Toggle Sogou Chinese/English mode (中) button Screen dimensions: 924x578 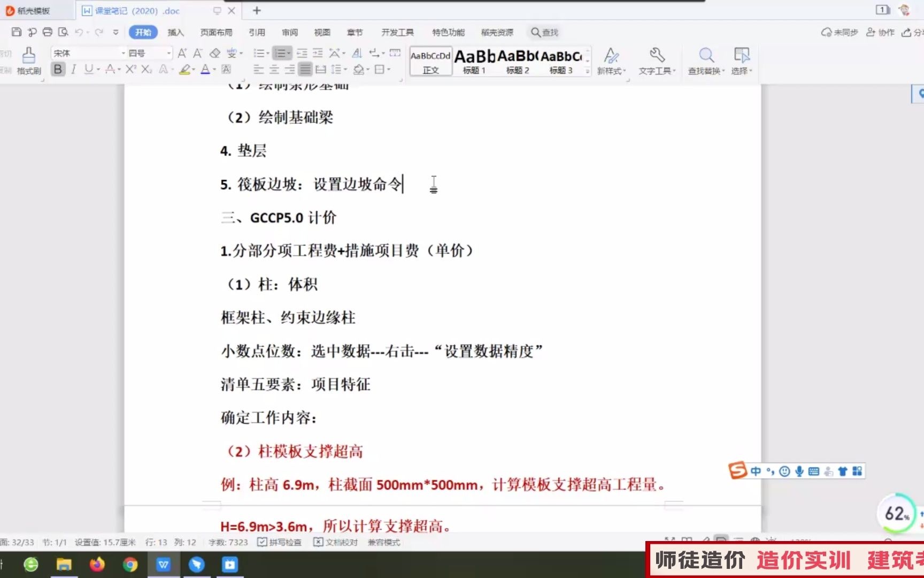(756, 471)
